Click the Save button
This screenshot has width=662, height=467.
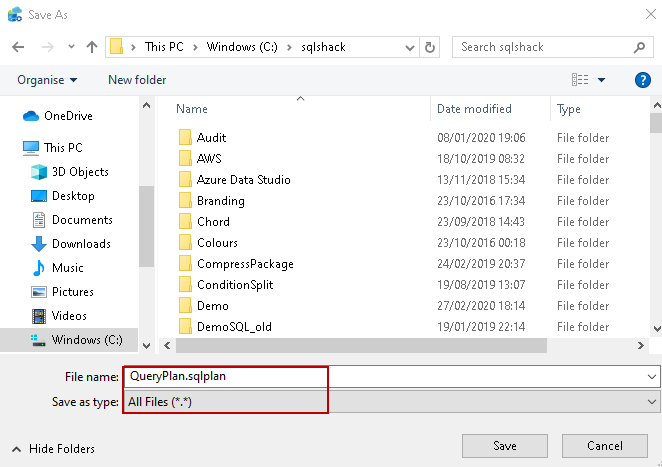pos(505,445)
